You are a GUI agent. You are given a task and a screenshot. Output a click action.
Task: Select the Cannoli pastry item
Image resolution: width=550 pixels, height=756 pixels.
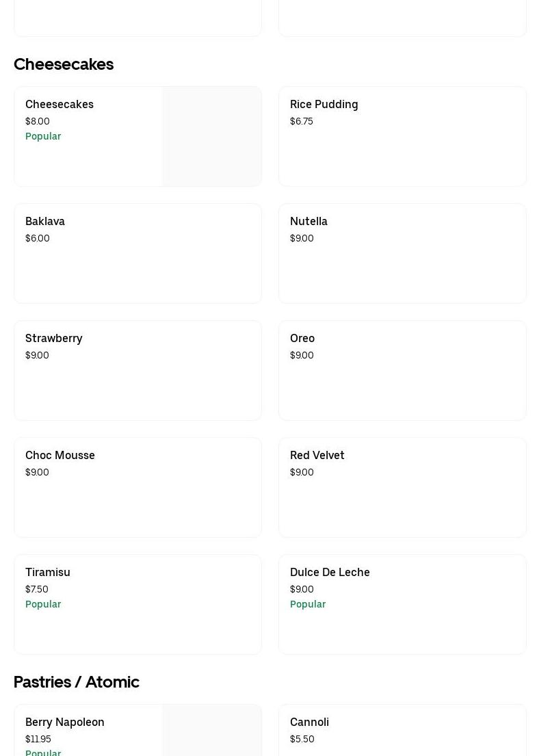click(x=402, y=731)
